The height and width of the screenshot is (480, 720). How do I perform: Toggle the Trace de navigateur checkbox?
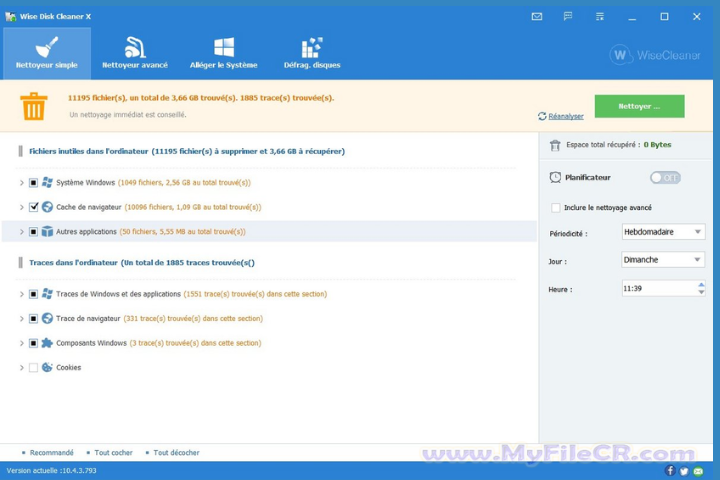point(34,318)
